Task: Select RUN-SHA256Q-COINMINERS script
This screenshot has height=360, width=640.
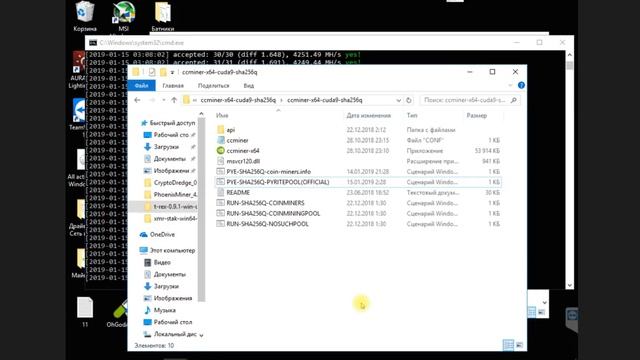Action: click(x=265, y=203)
